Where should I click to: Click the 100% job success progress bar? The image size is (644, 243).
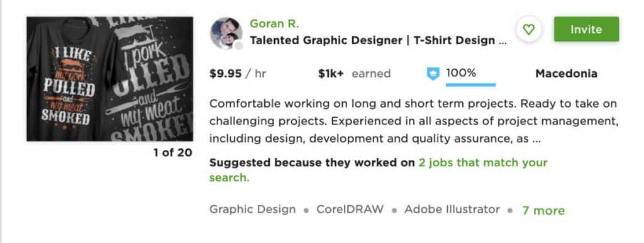[x=470, y=85]
